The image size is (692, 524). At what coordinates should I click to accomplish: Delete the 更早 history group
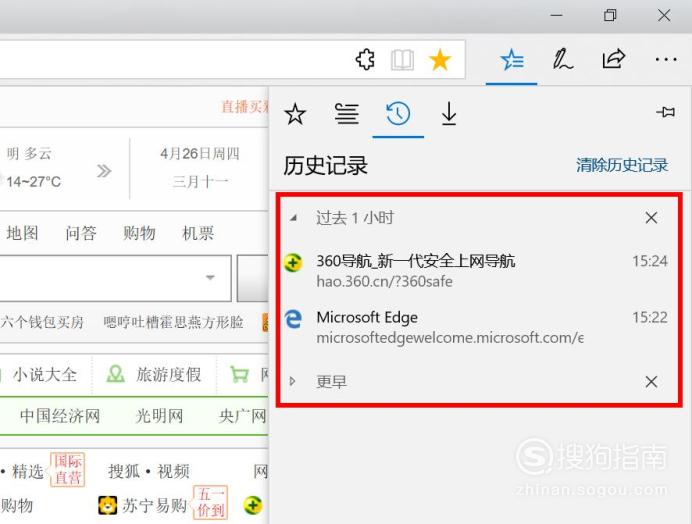(x=651, y=381)
